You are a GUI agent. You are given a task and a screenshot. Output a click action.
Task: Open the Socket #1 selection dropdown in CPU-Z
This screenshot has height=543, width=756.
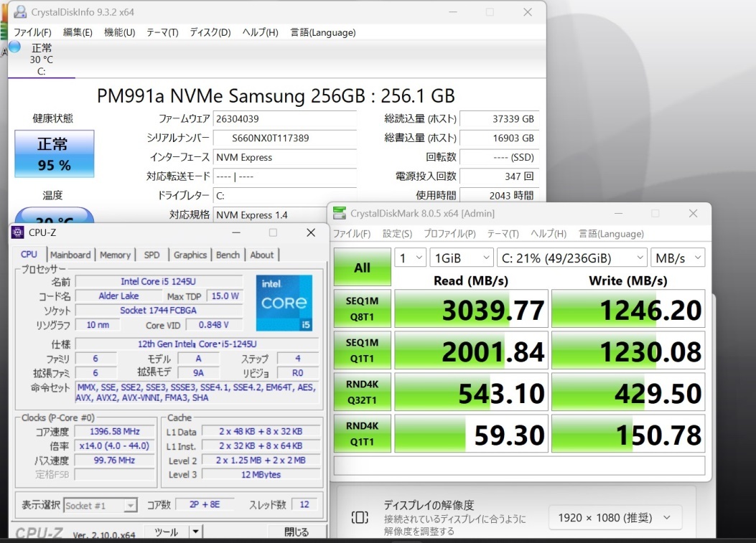[x=101, y=506]
